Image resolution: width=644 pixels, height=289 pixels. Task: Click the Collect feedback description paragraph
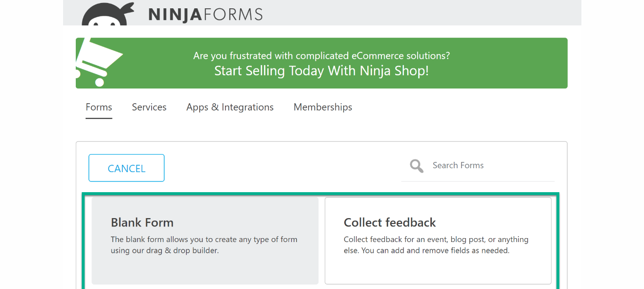click(x=436, y=245)
